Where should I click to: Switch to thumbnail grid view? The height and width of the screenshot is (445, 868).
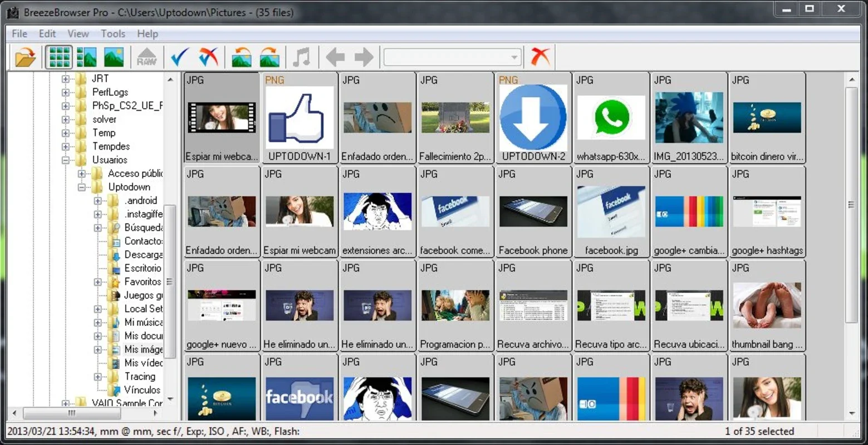coord(58,57)
